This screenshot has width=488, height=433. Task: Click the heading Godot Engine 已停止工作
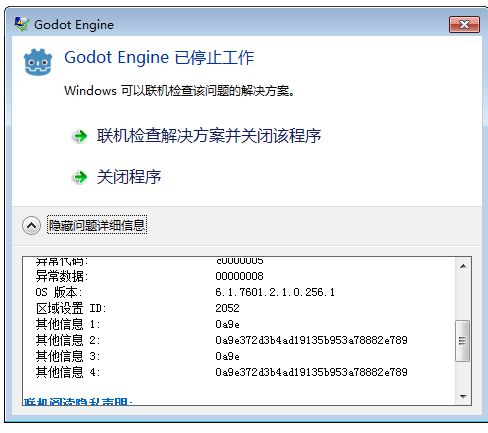(x=159, y=58)
